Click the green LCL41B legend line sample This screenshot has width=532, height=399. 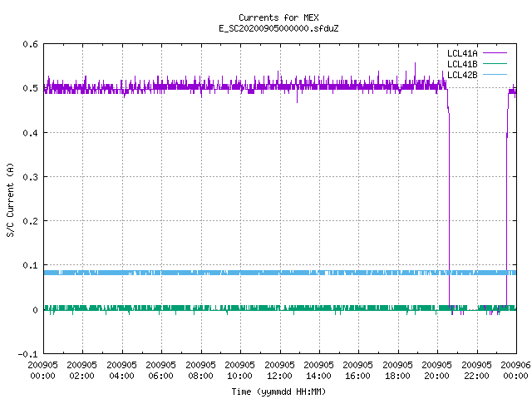point(495,63)
